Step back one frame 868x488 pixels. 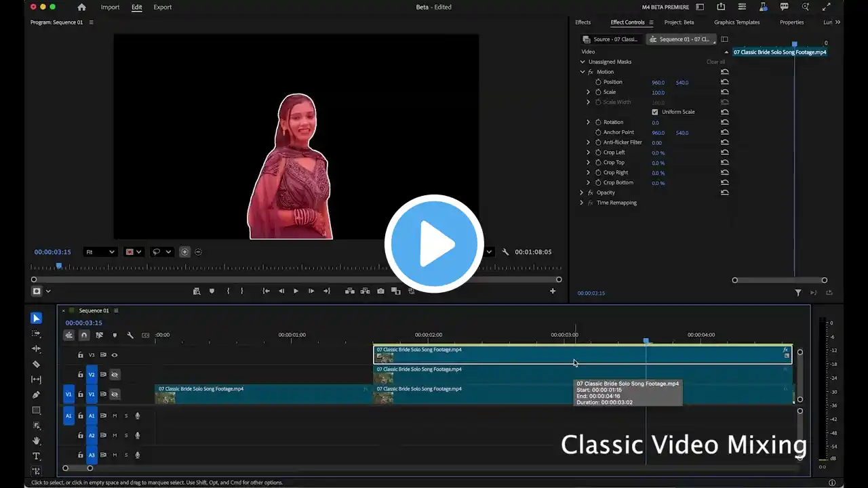pyautogui.click(x=281, y=291)
